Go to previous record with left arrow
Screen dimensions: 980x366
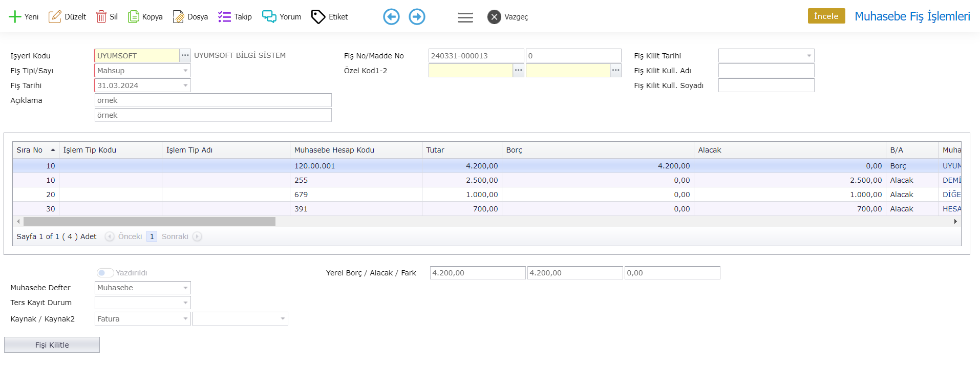(391, 17)
